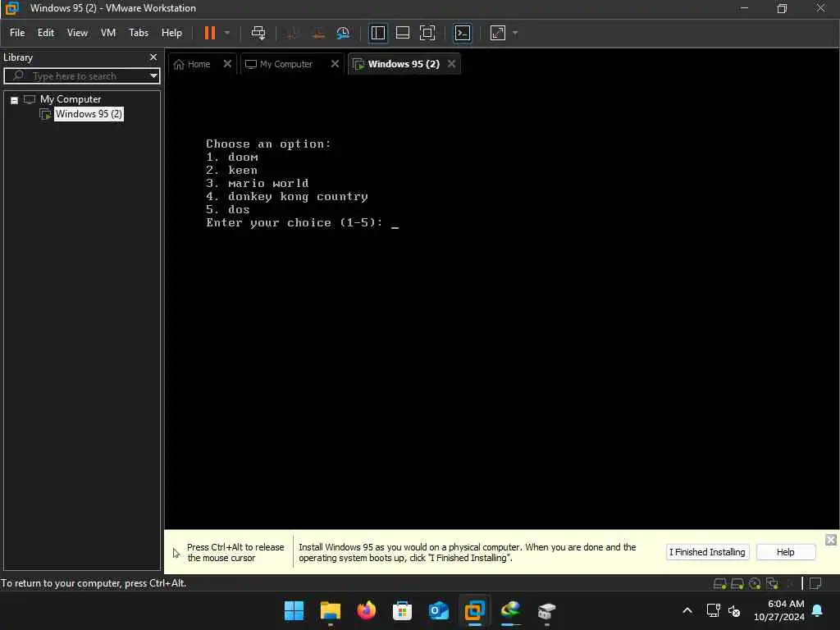Open Microsoft Store from the taskbar
This screenshot has width=840, height=630.
click(402, 610)
